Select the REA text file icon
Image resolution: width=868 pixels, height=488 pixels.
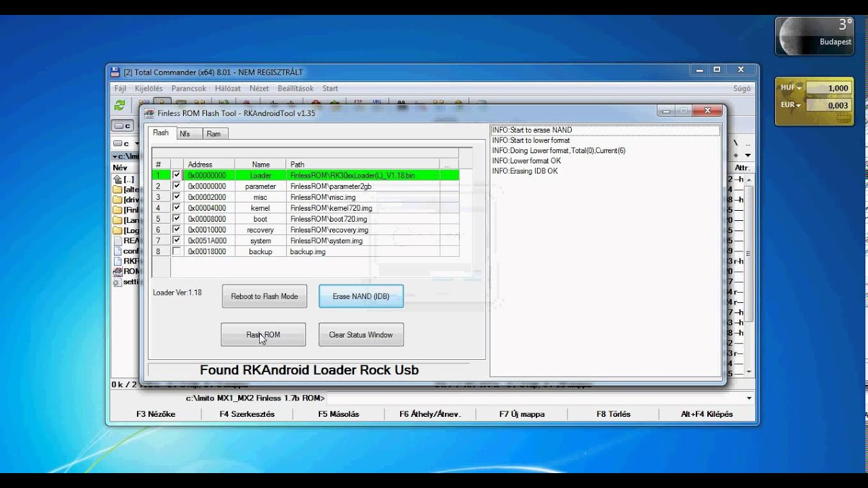point(117,241)
